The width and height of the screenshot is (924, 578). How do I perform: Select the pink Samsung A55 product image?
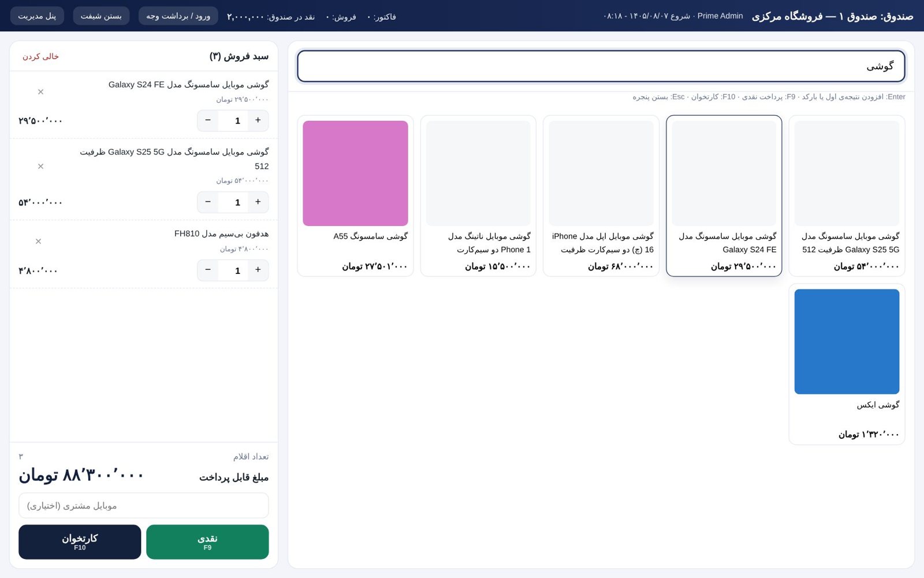(355, 173)
